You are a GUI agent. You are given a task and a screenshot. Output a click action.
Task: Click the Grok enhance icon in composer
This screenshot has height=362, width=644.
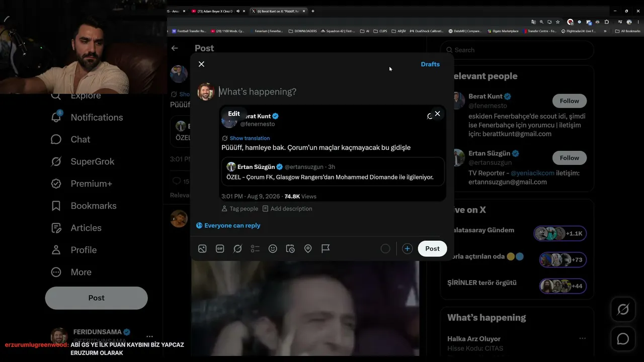pos(237,249)
